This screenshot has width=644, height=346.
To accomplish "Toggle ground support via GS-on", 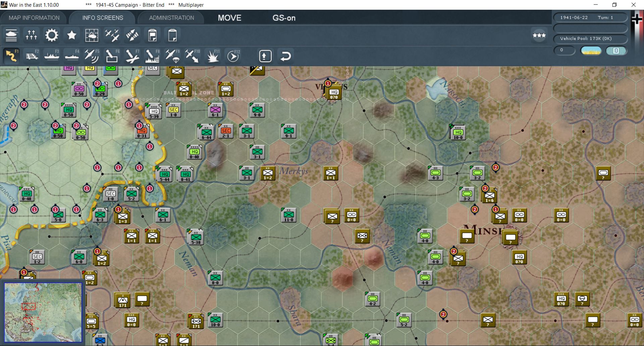I will tap(284, 18).
